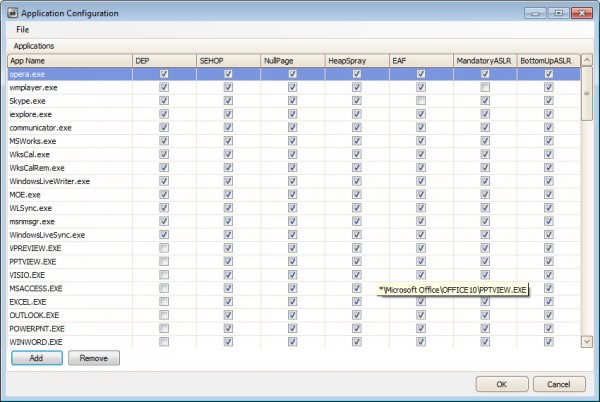Click the DEP column header
This screenshot has height=402, width=600.
(x=164, y=60)
